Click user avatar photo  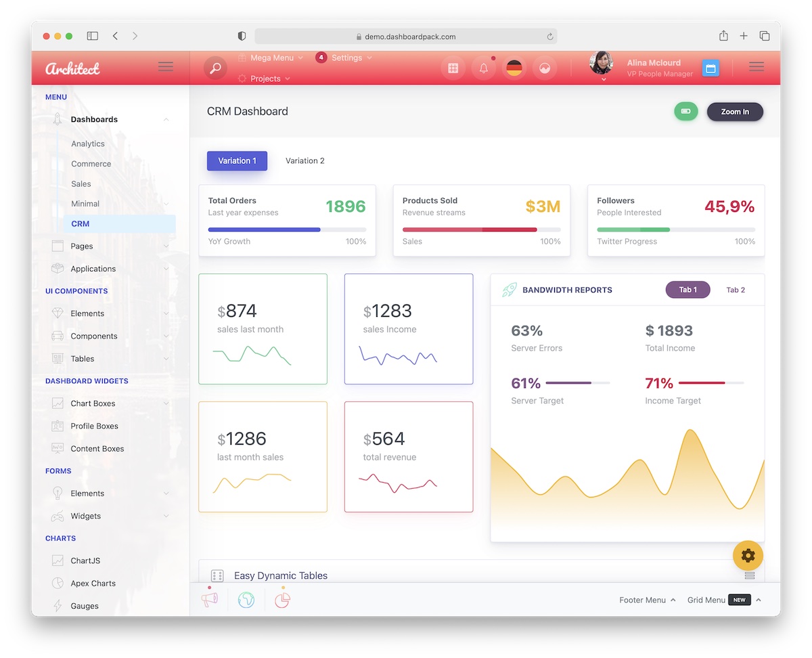(602, 63)
